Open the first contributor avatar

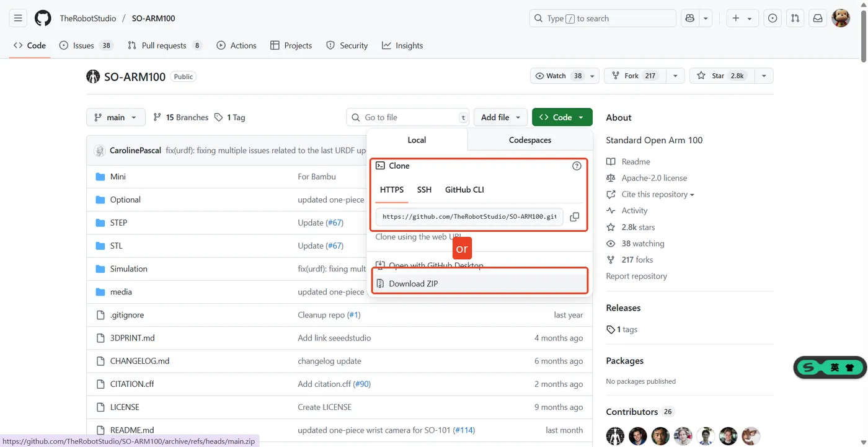[615, 435]
